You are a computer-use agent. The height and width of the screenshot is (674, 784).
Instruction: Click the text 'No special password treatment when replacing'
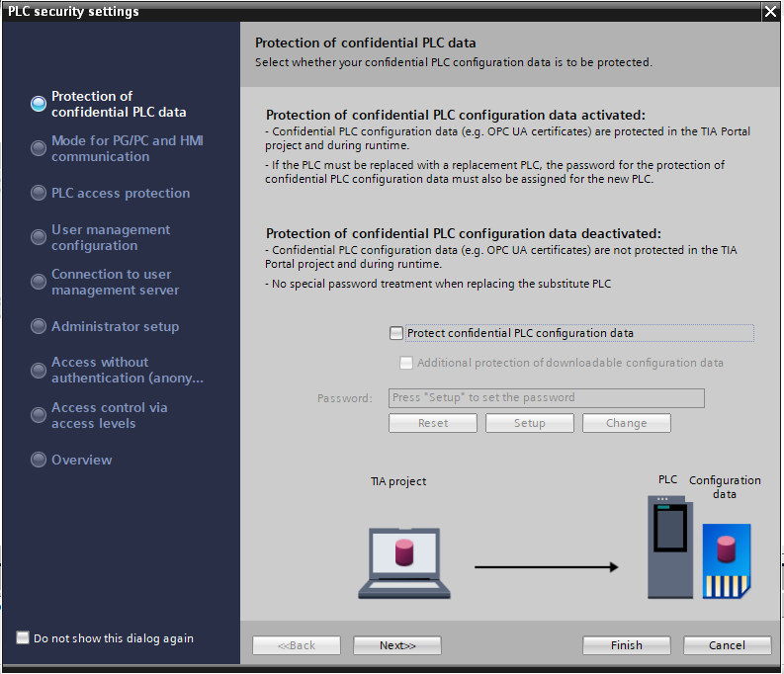[x=393, y=284]
